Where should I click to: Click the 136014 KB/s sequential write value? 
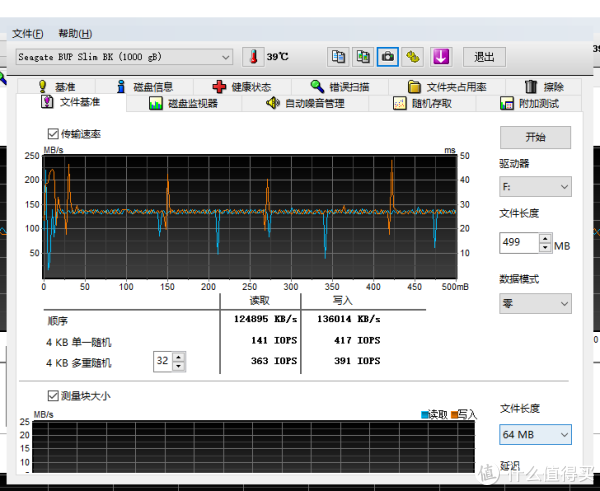click(x=349, y=318)
